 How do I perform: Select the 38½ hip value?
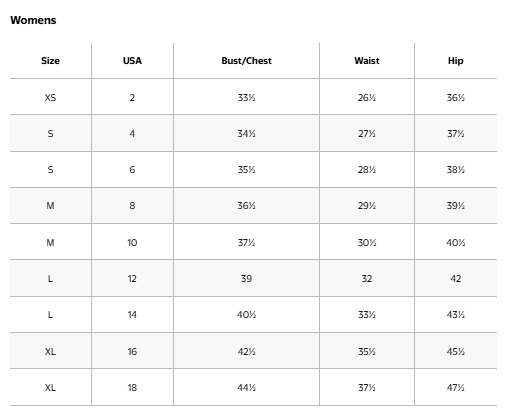455,170
